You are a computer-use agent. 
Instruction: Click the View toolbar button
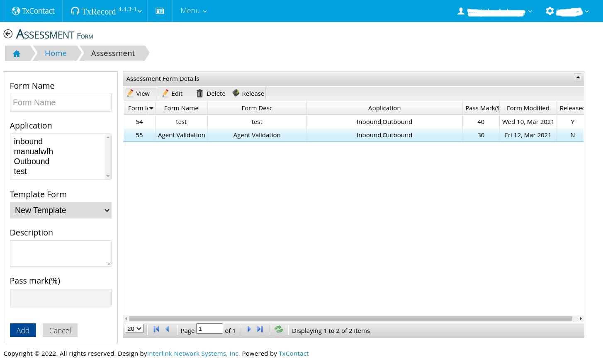(x=141, y=94)
